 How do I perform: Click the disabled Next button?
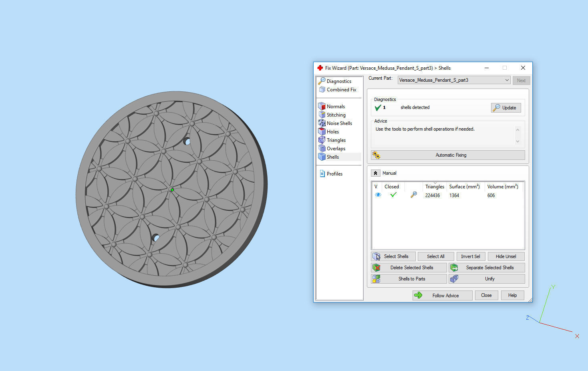[x=521, y=81]
